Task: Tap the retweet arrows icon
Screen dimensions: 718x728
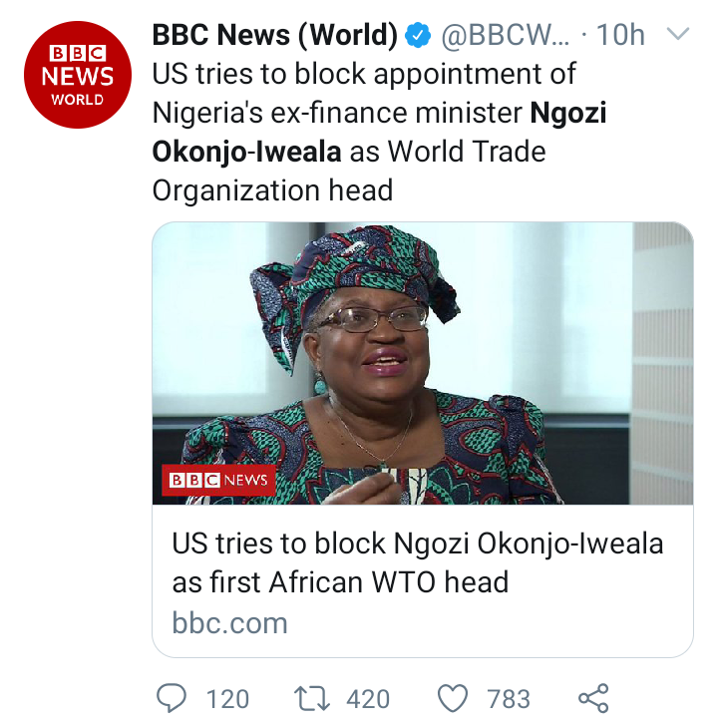Action: [311, 698]
